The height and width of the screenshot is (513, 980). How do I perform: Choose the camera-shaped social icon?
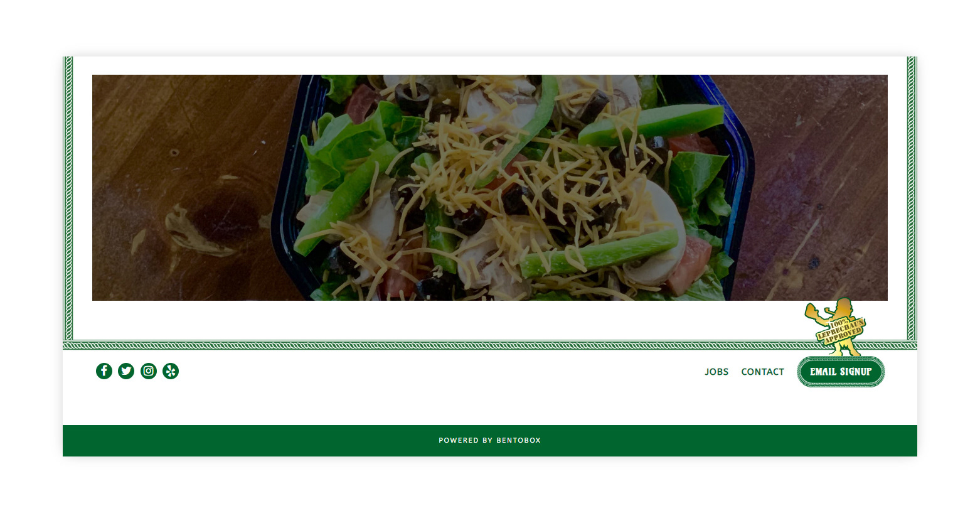(x=149, y=371)
